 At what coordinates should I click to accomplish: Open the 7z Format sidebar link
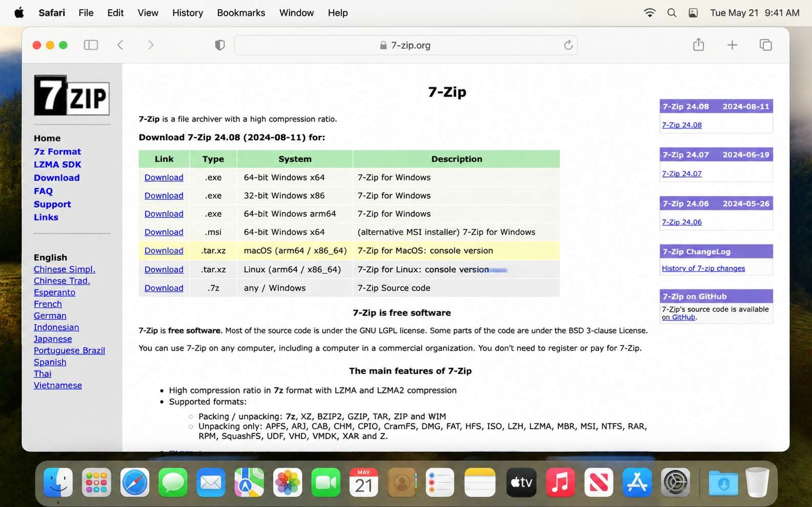[57, 151]
